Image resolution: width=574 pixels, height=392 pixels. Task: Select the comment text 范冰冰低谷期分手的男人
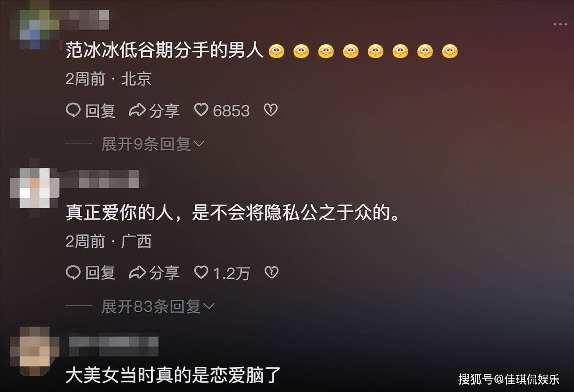click(164, 50)
